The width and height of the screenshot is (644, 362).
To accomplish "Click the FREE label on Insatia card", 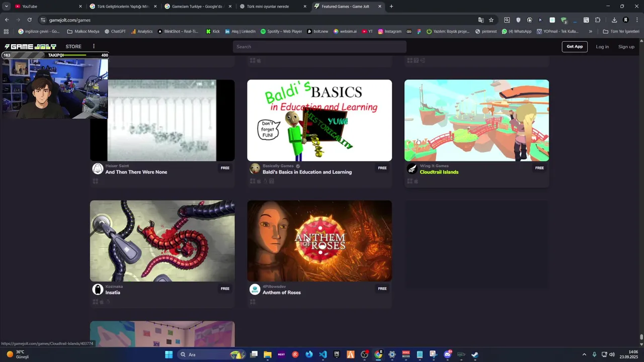I will [x=225, y=289].
